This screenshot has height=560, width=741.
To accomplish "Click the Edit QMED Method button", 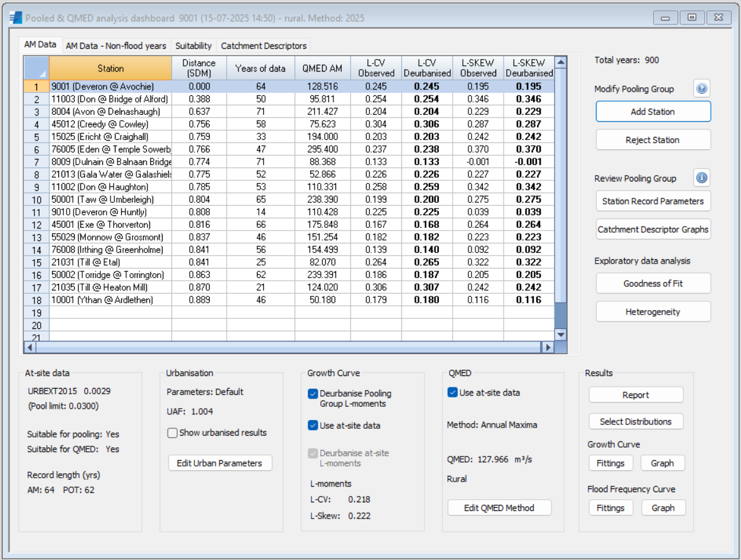I will pos(499,508).
